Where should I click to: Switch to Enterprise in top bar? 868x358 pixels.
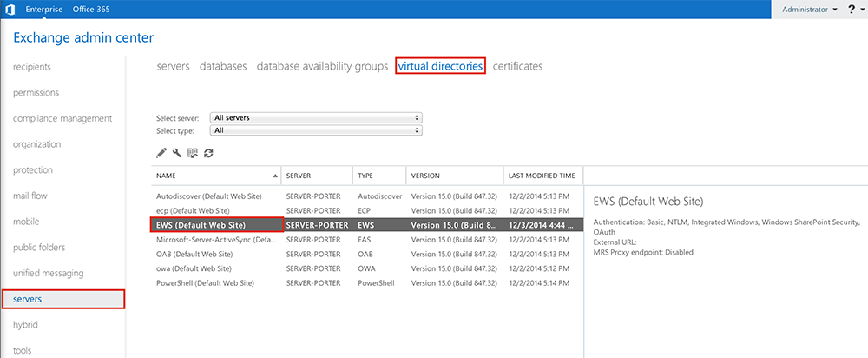44,10
